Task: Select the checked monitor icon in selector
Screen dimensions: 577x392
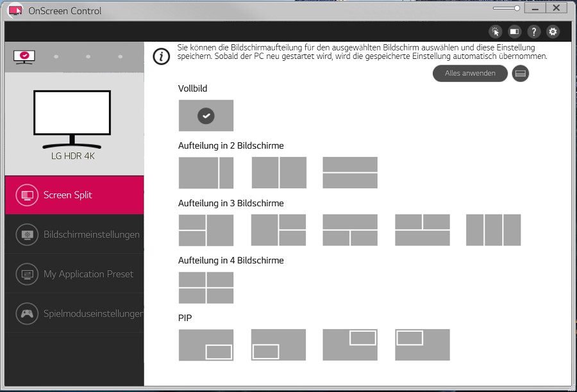Action: tap(24, 56)
